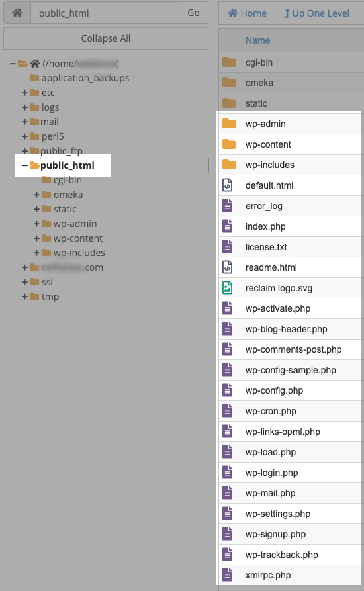Select the wp-admin folder name in file list
Viewport: 364px width, 591px height.
pos(265,124)
